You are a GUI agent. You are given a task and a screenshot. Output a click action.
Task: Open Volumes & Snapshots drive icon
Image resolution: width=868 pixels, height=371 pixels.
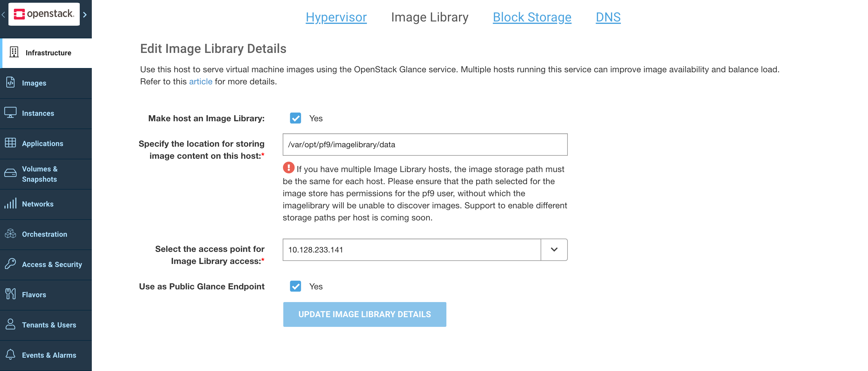click(11, 173)
